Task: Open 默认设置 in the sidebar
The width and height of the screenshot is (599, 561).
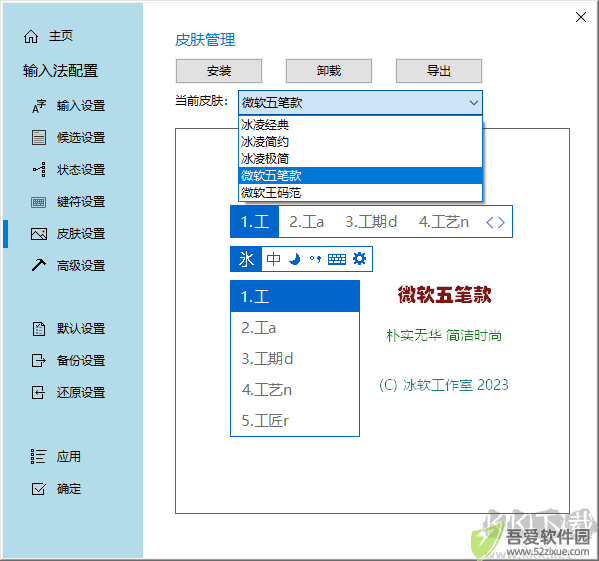Action: pyautogui.click(x=68, y=329)
